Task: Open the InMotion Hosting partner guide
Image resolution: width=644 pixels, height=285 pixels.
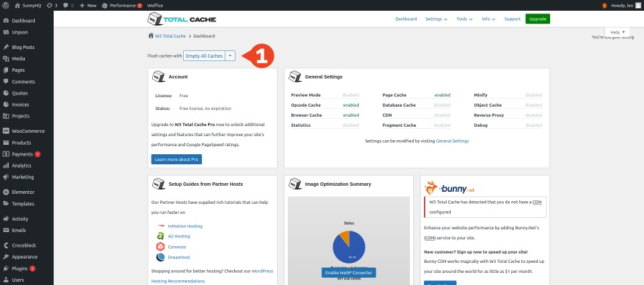Action: pyautogui.click(x=184, y=226)
